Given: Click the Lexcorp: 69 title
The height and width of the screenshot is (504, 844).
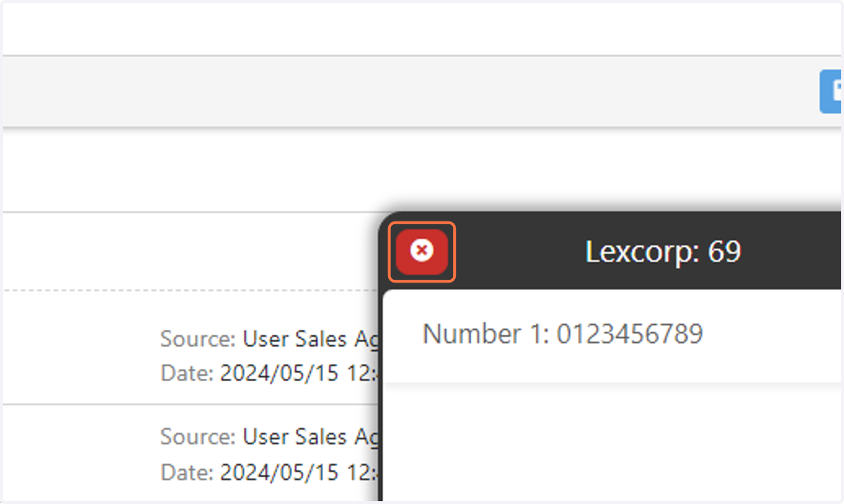Looking at the screenshot, I should pyautogui.click(x=663, y=252).
